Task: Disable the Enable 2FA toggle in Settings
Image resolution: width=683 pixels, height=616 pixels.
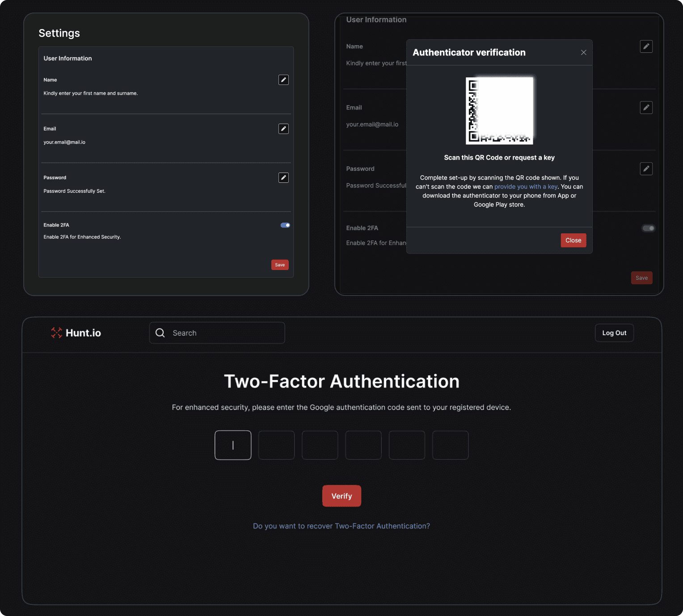Action: [x=285, y=225]
